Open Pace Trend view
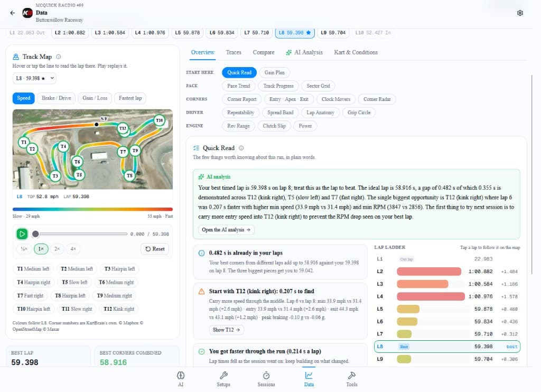 tap(238, 86)
